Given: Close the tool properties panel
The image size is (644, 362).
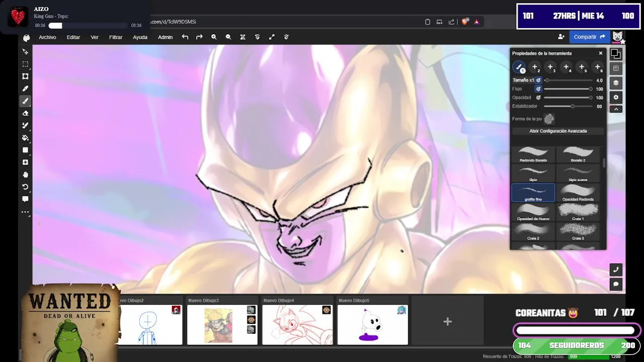Looking at the screenshot, I should tap(600, 53).
